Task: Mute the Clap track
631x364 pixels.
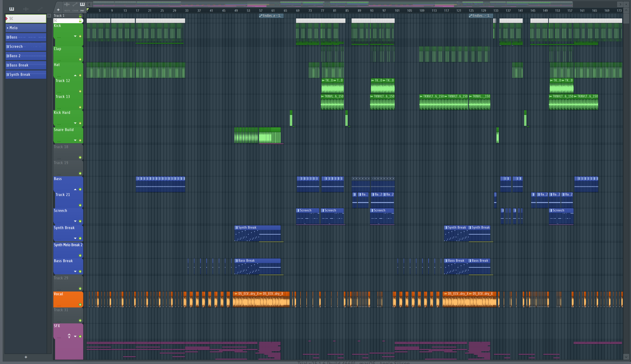Action: 80,59
